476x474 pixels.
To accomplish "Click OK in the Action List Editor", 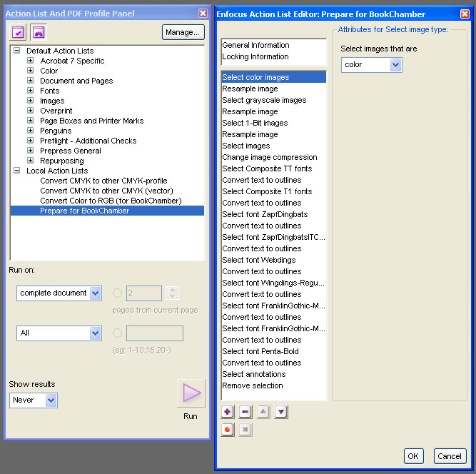I will tap(413, 456).
